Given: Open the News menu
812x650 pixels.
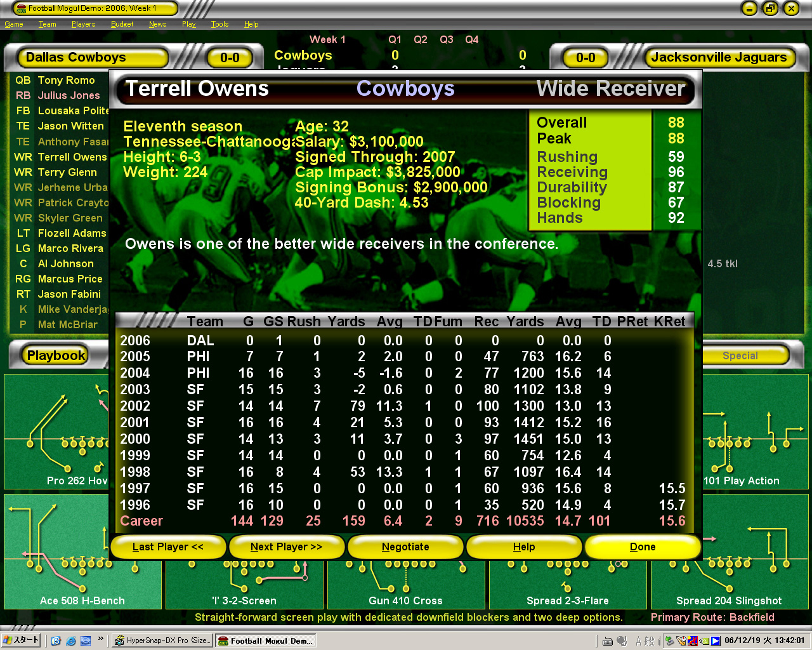Looking at the screenshot, I should tap(157, 24).
